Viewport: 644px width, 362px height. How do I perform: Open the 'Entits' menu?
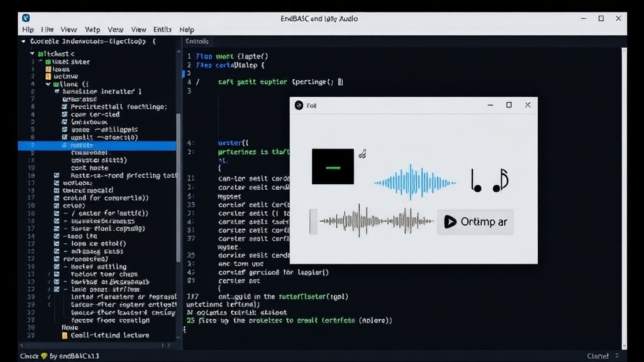pos(162,30)
